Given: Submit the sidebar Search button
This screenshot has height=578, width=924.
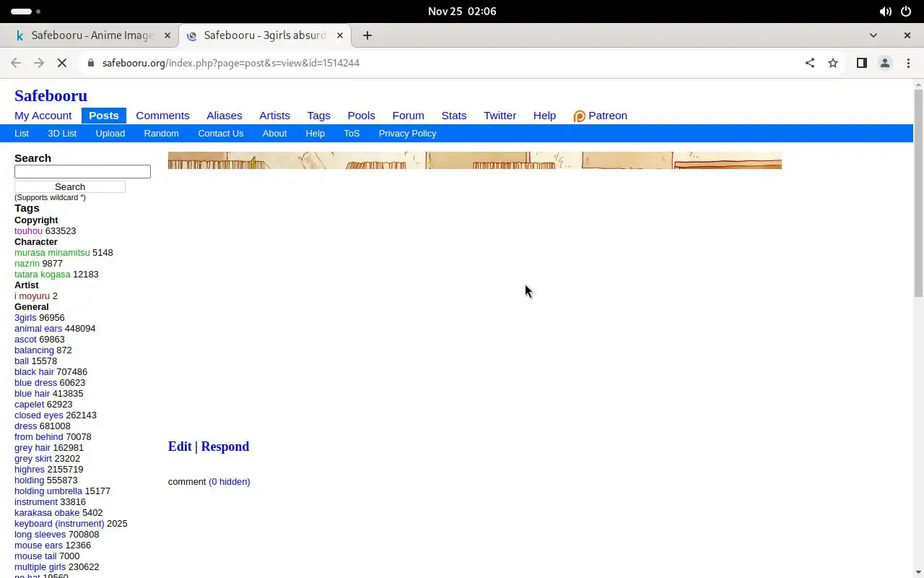Looking at the screenshot, I should click(70, 186).
